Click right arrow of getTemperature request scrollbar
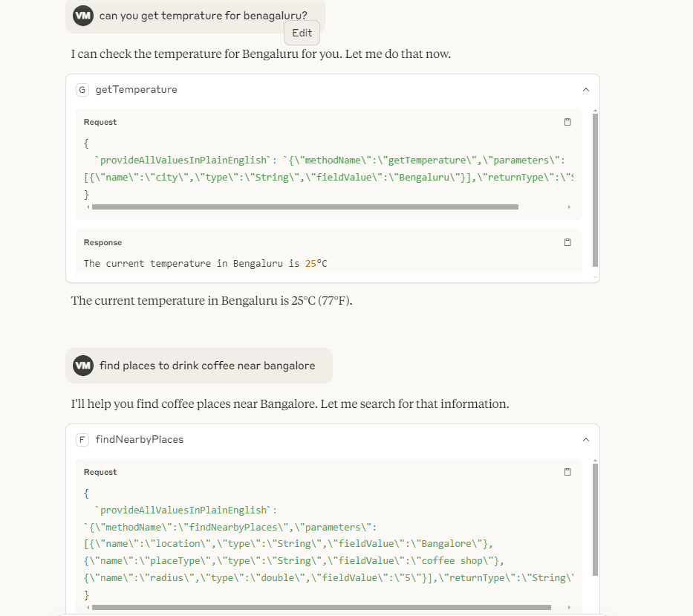Screen dimensions: 693x616 (569, 207)
